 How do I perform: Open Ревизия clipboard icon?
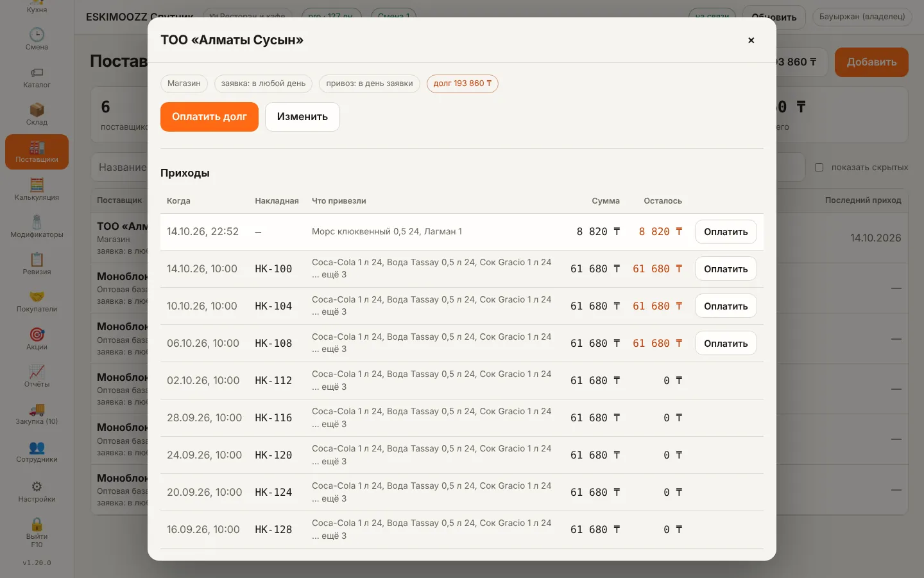tap(37, 259)
